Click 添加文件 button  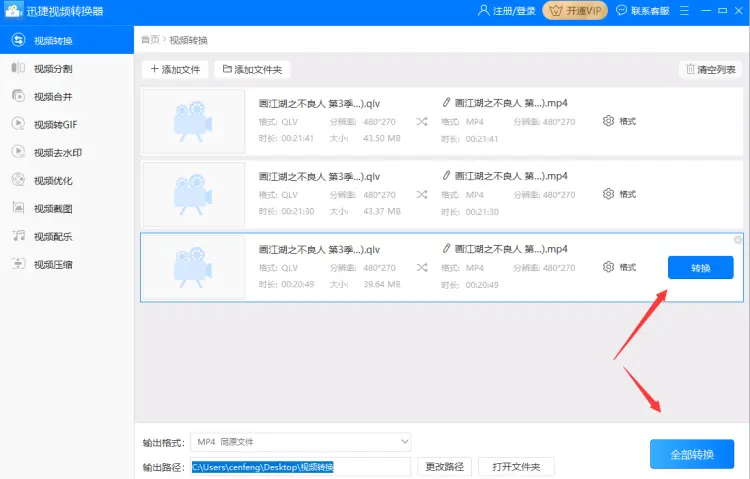click(x=175, y=69)
